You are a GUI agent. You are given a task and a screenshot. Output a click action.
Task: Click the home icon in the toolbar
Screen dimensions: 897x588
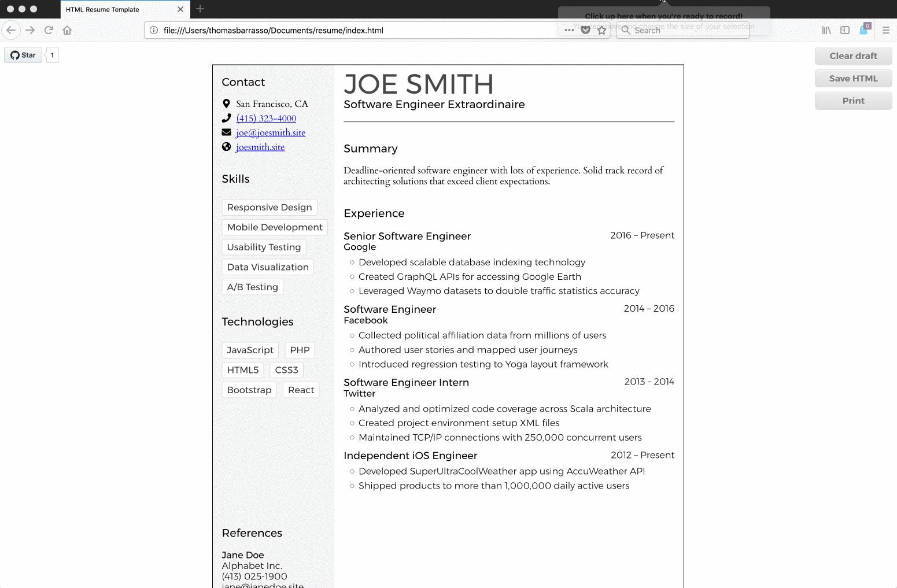(67, 29)
